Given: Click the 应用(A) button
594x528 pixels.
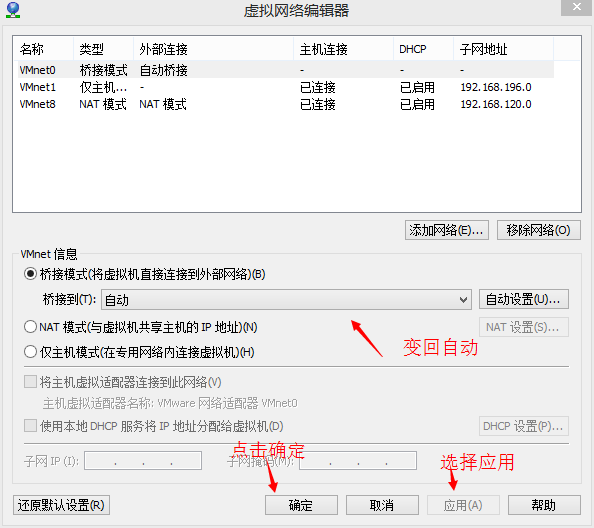Looking at the screenshot, I should (x=463, y=505).
